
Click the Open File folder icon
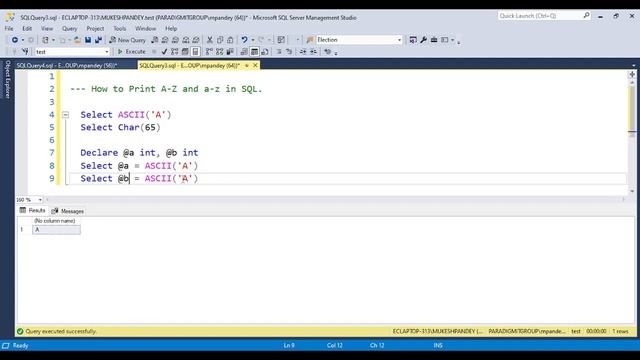tap(77, 40)
